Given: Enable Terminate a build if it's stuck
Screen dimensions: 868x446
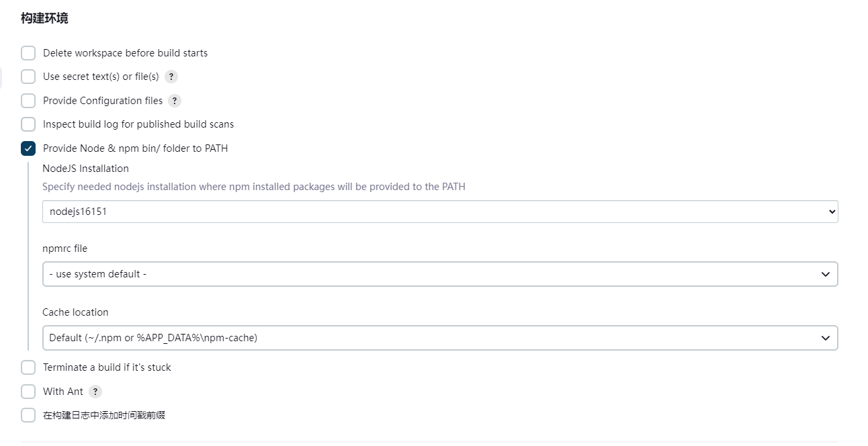Looking at the screenshot, I should pyautogui.click(x=28, y=367).
